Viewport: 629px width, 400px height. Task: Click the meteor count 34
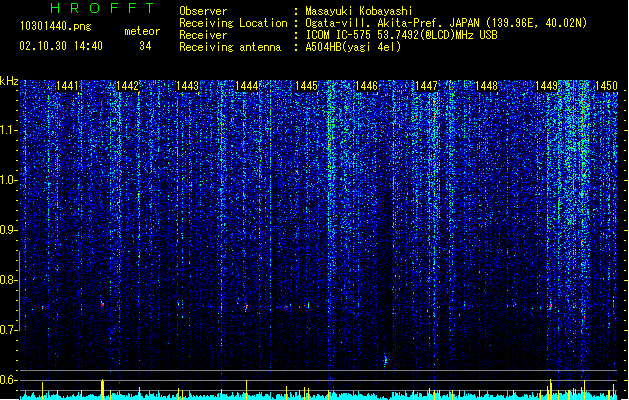coord(145,46)
